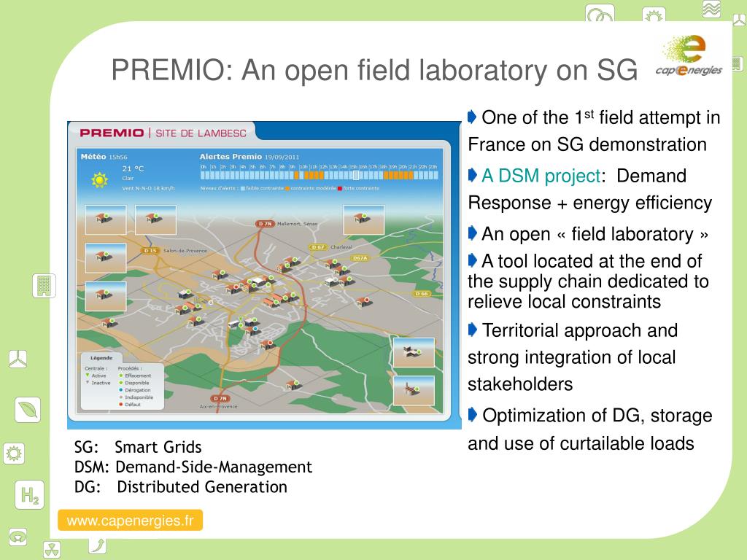Click the 'DG: Distributed Generation' definition
Viewport: 747px width, 560px height.
click(x=181, y=487)
